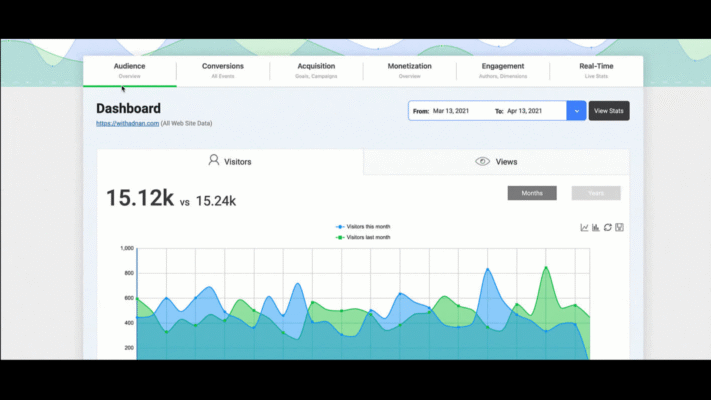Open the Conversions tab
This screenshot has height=400, width=711.
pos(222,70)
